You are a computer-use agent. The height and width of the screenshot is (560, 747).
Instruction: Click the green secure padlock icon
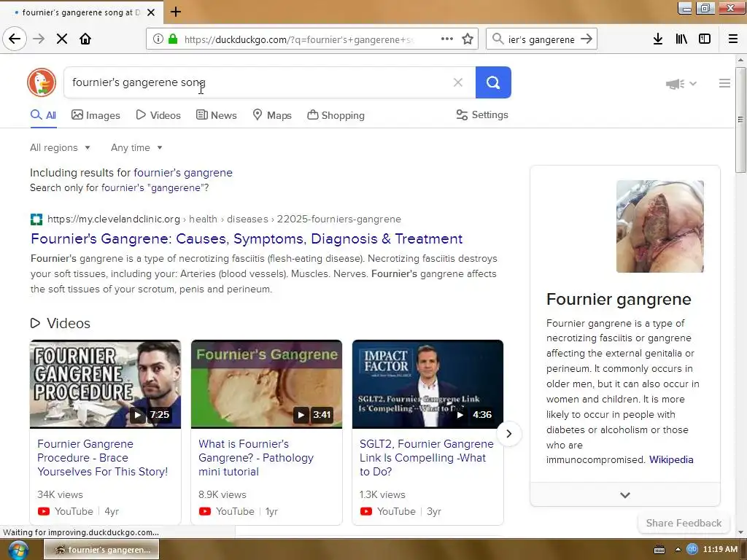(172, 39)
